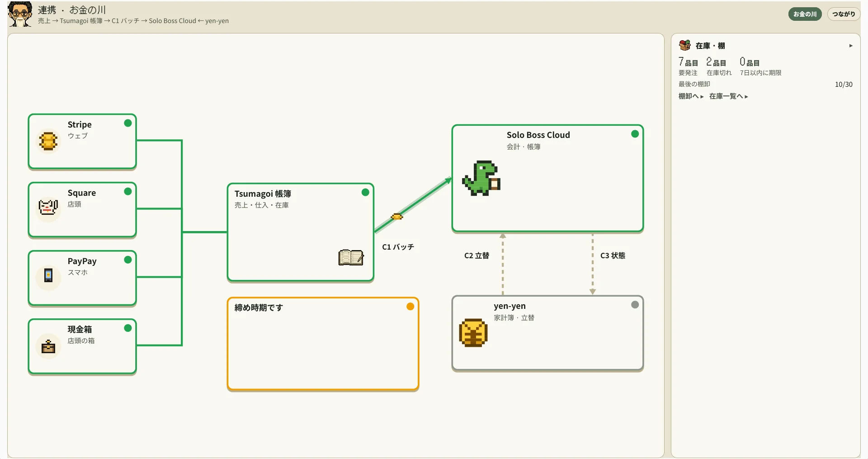Click the 会計・帳簿 subtitle under Solo Boss Cloud
Screen dimensions: 868x459
(524, 147)
